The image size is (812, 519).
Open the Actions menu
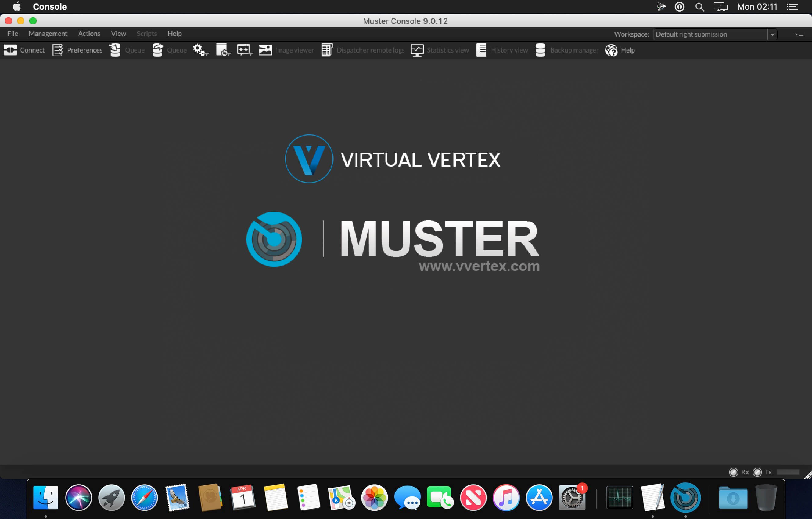pos(89,33)
